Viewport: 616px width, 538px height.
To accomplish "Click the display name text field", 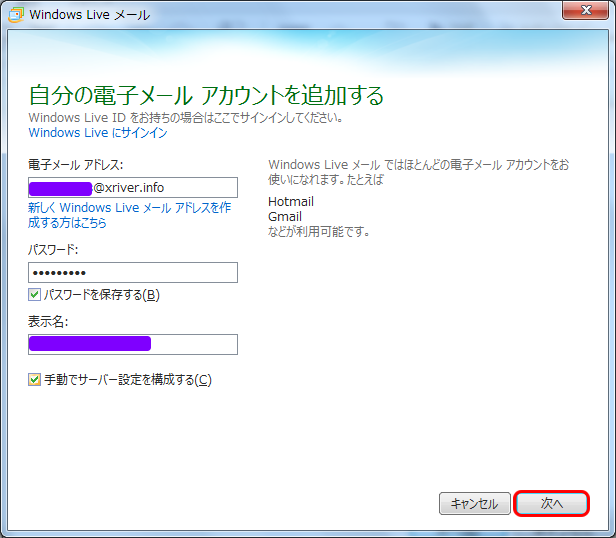I will [x=133, y=344].
